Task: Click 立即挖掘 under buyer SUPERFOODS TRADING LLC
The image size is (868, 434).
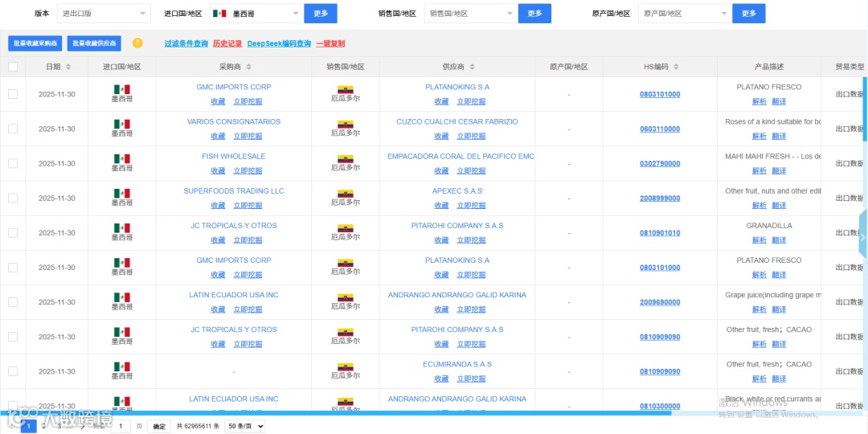Action: tap(248, 206)
